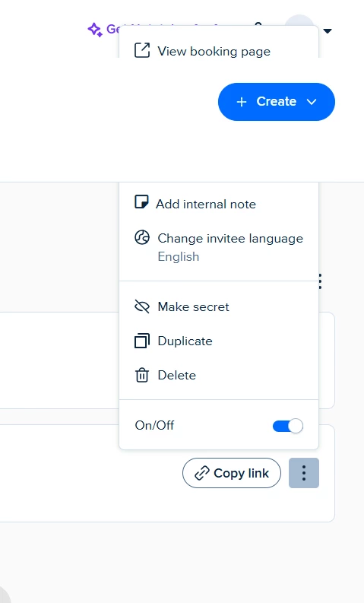Click the Copy link button
The image size is (364, 603).
(x=232, y=473)
